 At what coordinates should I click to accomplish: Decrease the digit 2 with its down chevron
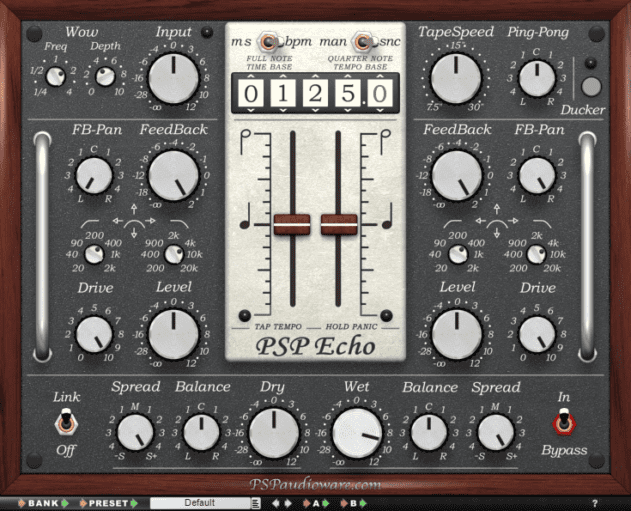pos(315,110)
